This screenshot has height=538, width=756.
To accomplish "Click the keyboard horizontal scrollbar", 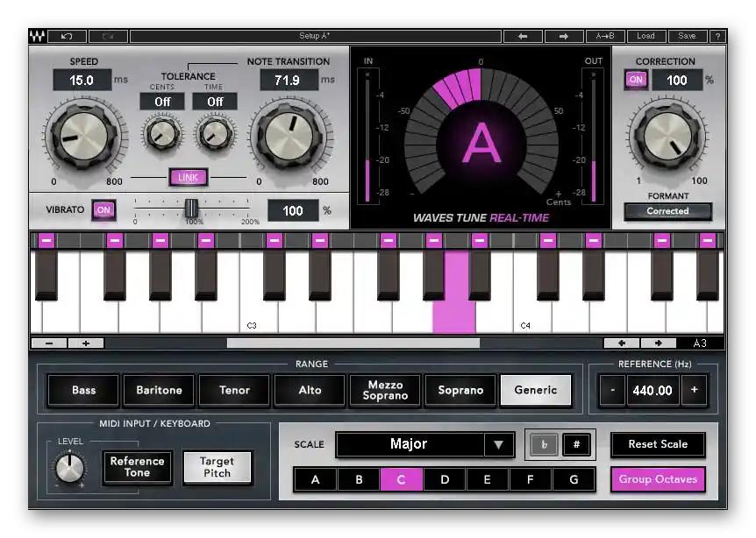I will 353,343.
